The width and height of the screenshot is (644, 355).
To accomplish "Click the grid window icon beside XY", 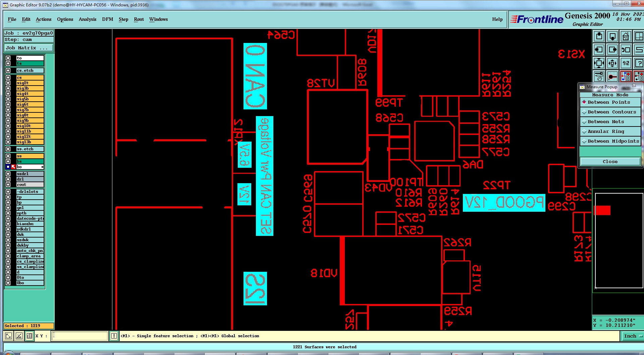I will point(30,336).
